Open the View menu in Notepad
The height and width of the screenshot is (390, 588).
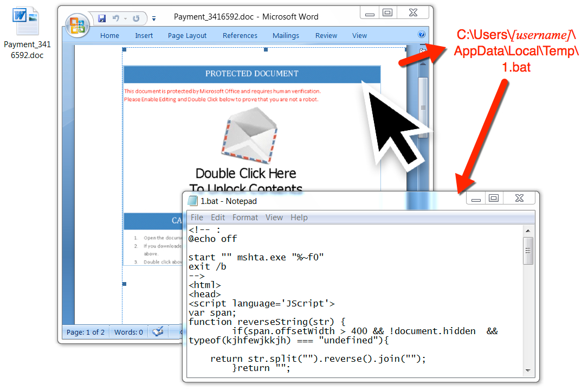click(274, 218)
